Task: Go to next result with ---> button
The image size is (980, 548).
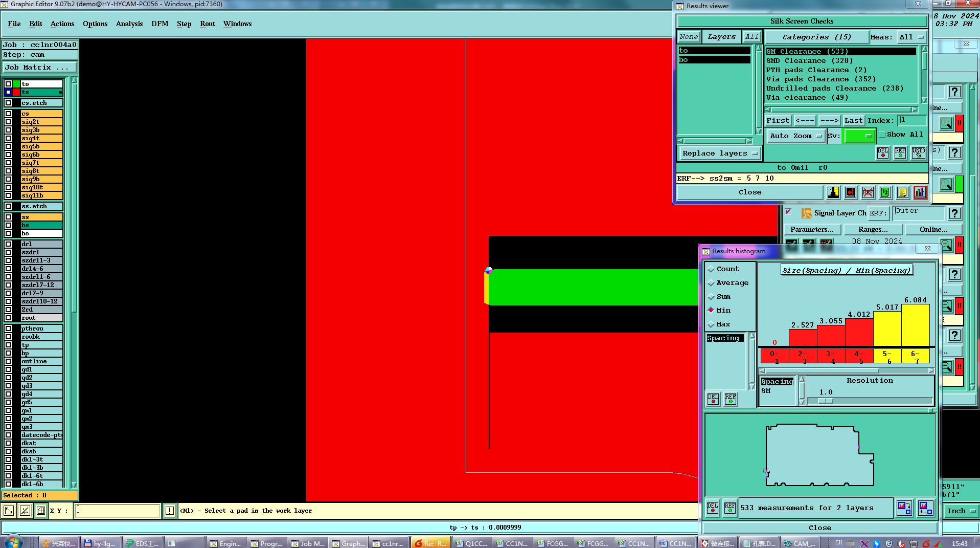Action: [829, 121]
